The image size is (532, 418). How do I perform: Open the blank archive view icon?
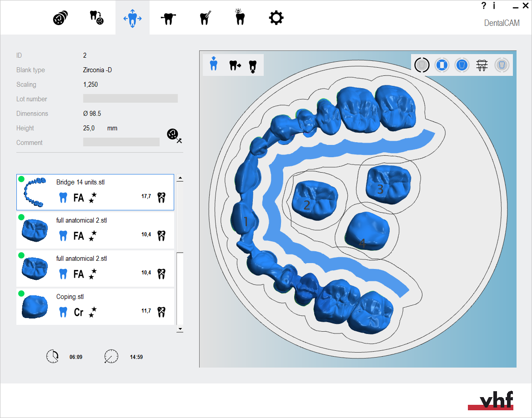pyautogui.click(x=60, y=18)
